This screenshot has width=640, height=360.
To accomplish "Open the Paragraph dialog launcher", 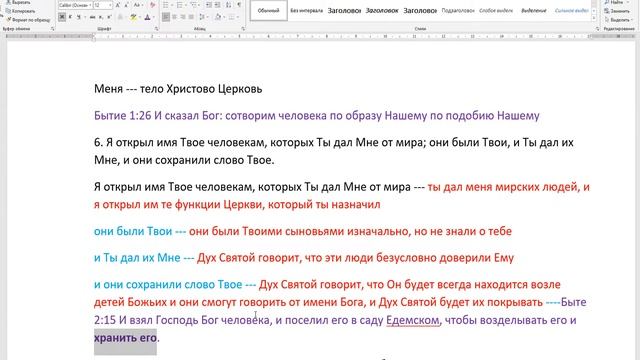I will tap(243, 29).
